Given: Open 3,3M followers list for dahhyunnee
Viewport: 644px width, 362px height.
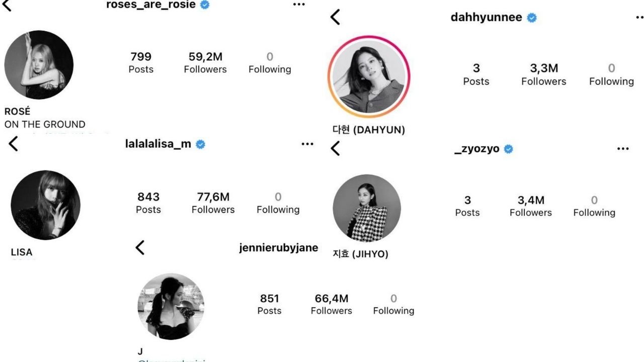Looking at the screenshot, I should pyautogui.click(x=543, y=74).
